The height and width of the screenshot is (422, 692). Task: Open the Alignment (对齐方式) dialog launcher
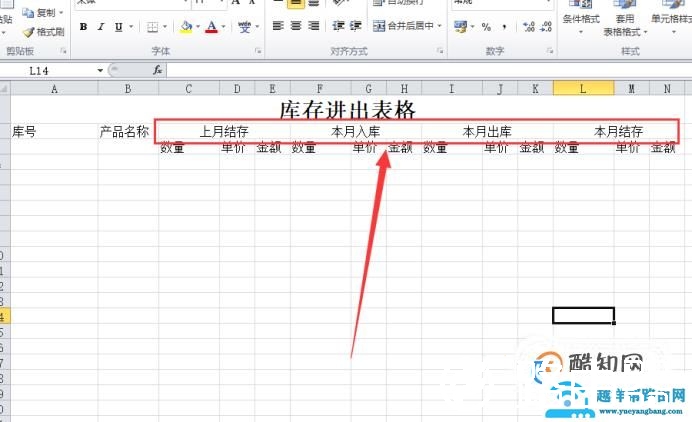pyautogui.click(x=440, y=51)
